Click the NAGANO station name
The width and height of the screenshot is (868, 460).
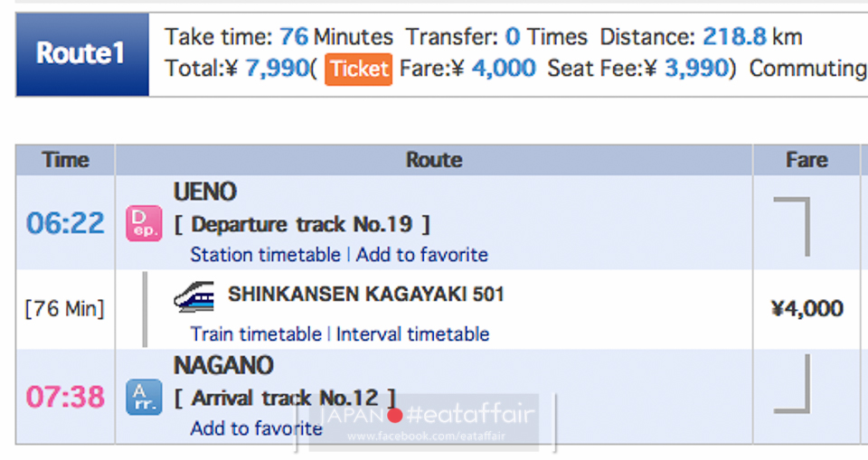pos(223,365)
